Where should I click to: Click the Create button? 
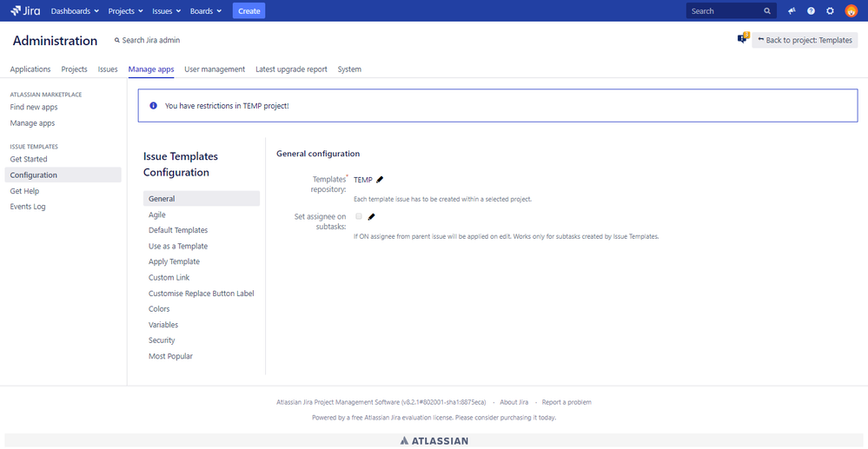click(x=249, y=10)
